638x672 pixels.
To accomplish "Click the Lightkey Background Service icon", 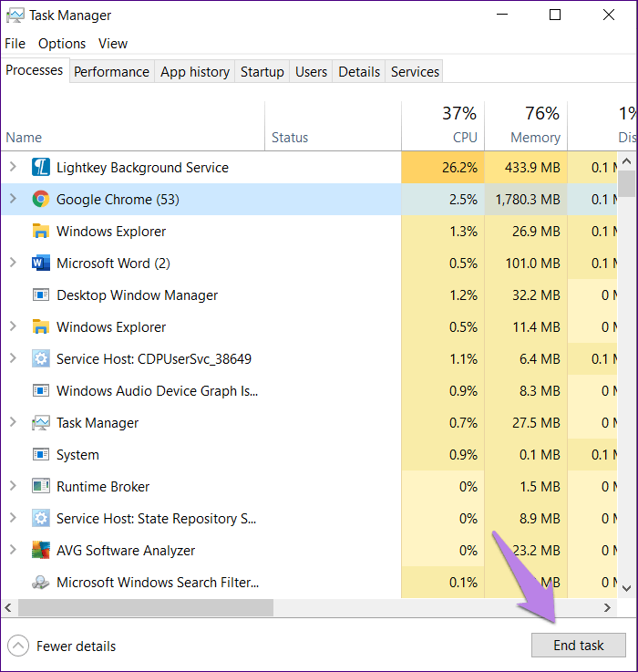I will click(41, 167).
